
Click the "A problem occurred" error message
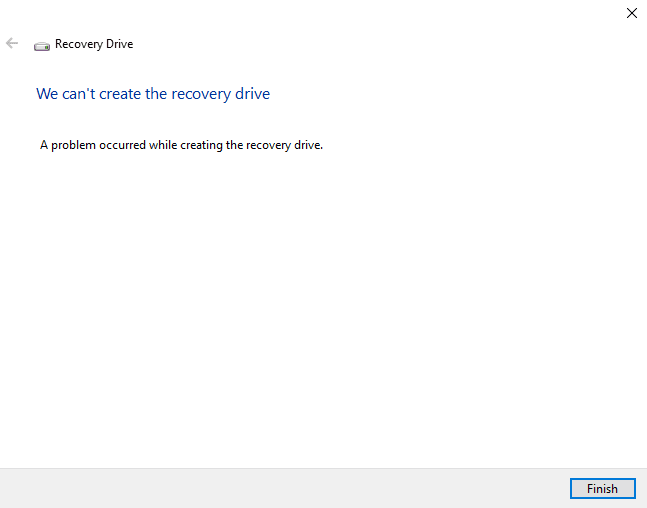point(181,145)
